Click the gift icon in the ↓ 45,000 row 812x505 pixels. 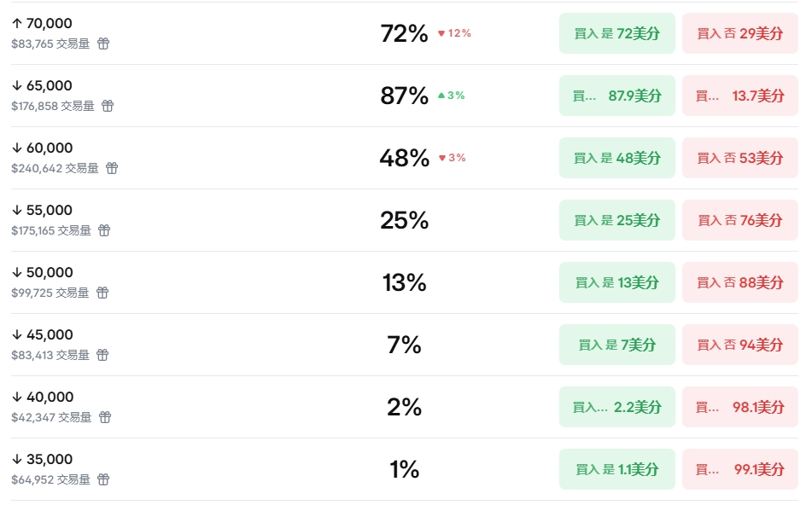click(103, 355)
